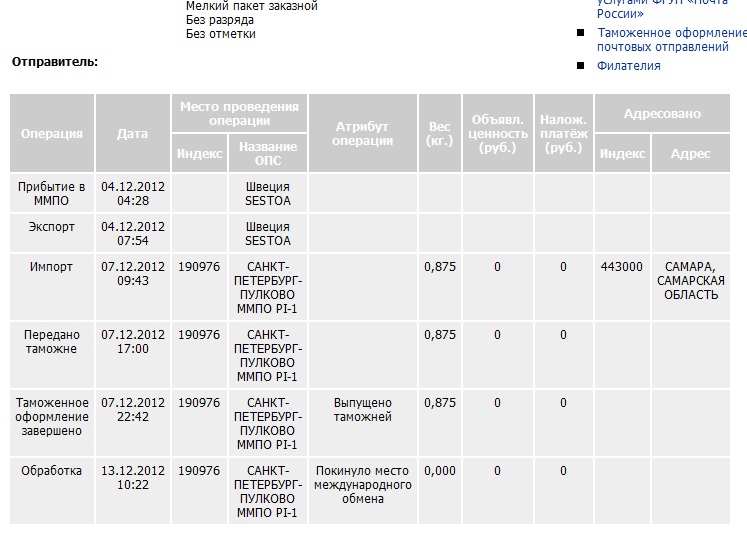
Task: Click Покинуло место международного обмена cell
Action: 362,484
